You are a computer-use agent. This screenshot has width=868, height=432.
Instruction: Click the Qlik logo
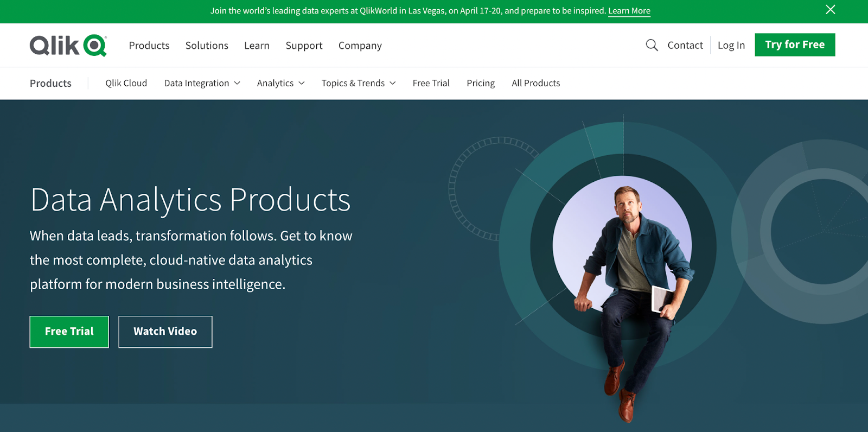coord(68,46)
